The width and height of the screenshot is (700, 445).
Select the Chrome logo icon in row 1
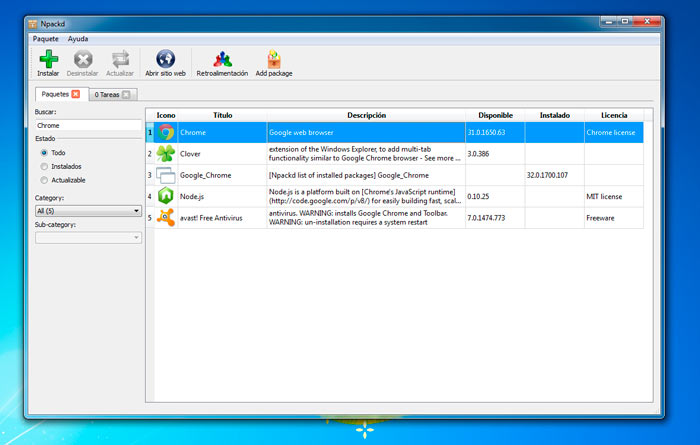[x=166, y=133]
